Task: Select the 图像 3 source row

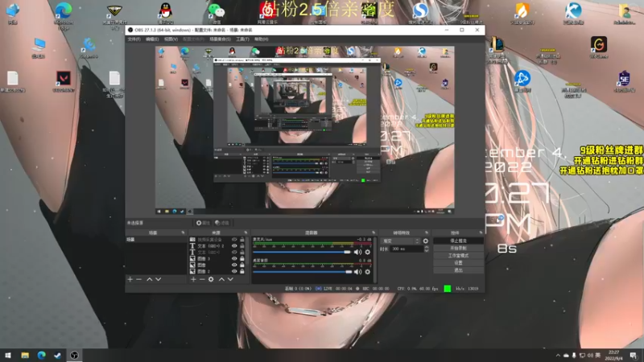Action: tap(217, 258)
